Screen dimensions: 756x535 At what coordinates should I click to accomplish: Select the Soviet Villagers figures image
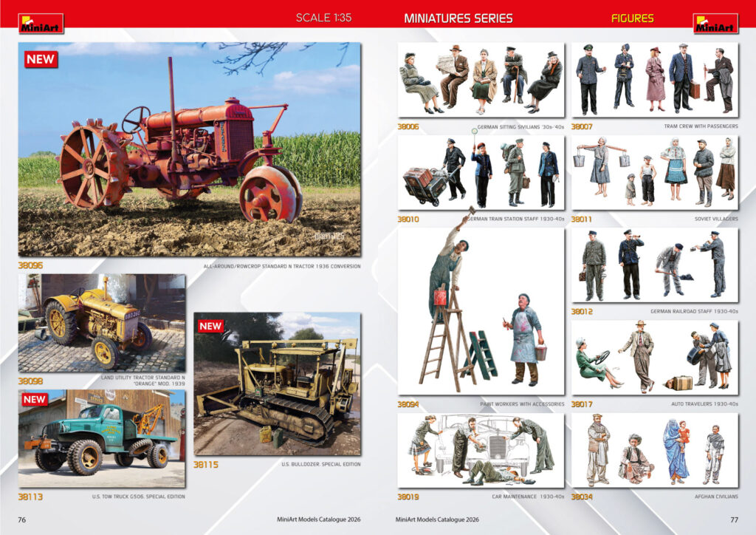click(654, 172)
